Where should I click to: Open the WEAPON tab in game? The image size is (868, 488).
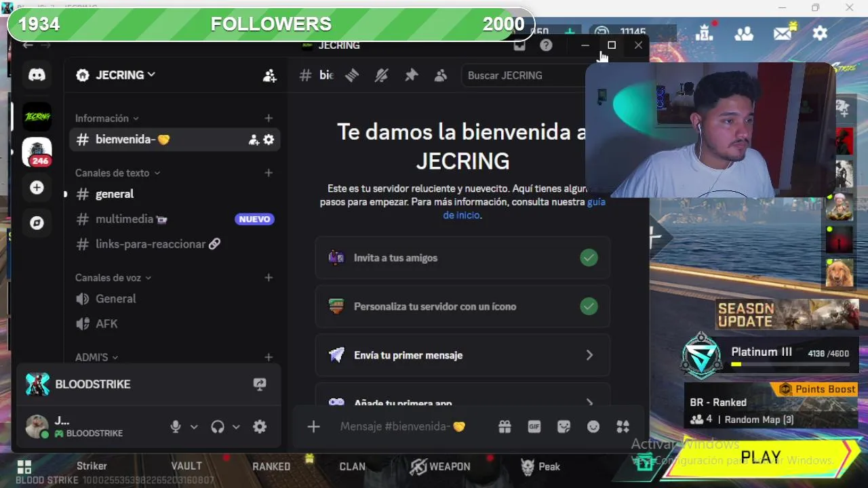[x=440, y=466]
